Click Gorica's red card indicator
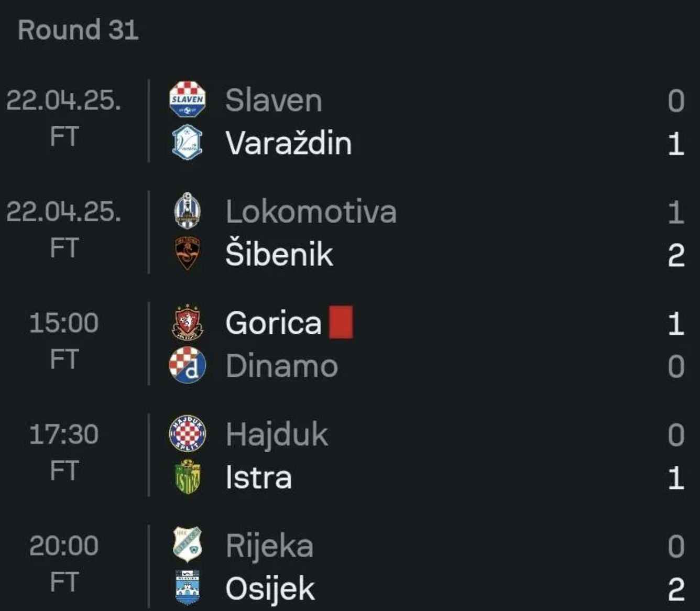Screen dimensions: 700x611 (341, 322)
